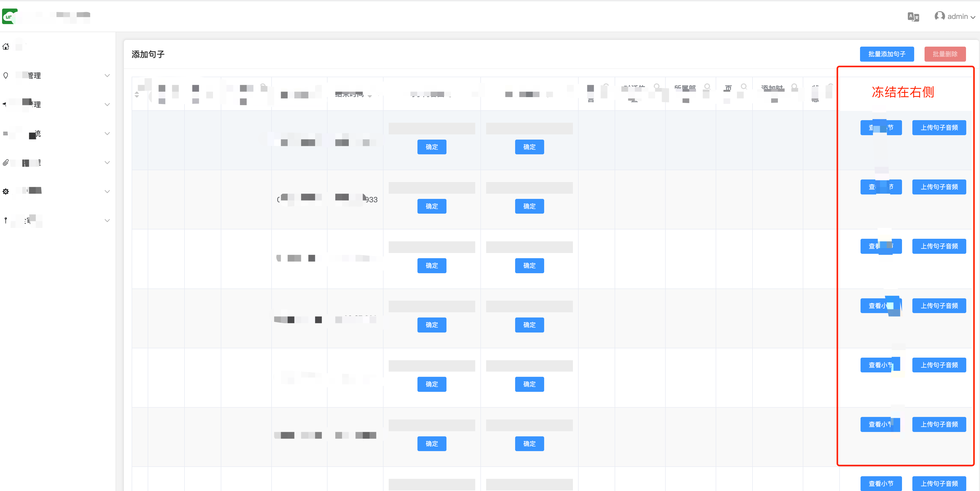Click right 确定 button in the sixth row
Viewport: 980px width, 491px height.
point(529,443)
